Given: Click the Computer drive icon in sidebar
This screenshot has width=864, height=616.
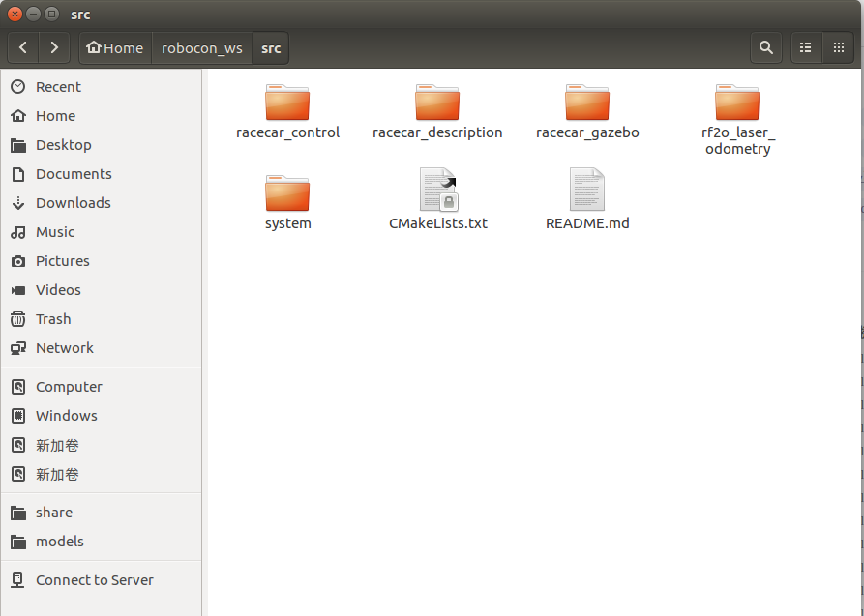Looking at the screenshot, I should (18, 387).
